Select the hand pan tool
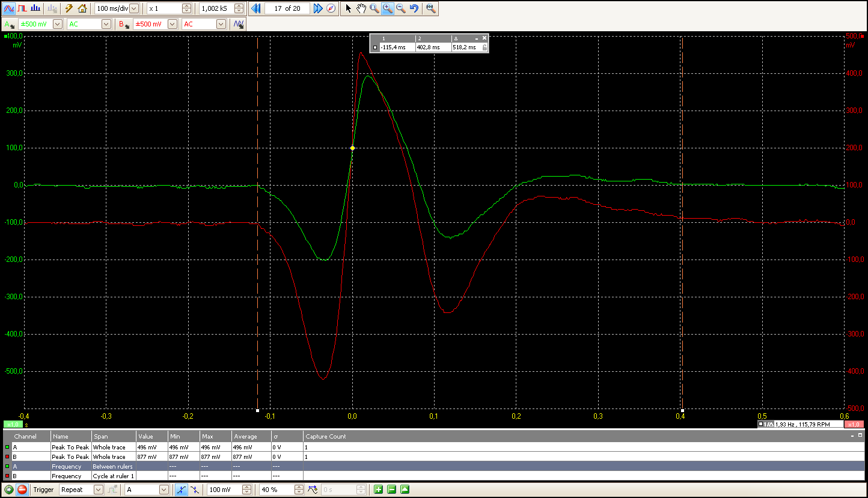This screenshot has width=868, height=498. click(x=361, y=8)
